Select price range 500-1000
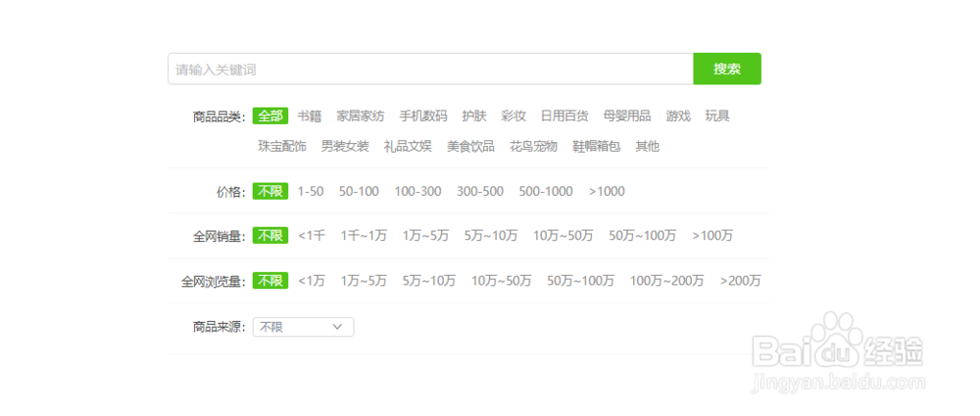 coord(546,191)
